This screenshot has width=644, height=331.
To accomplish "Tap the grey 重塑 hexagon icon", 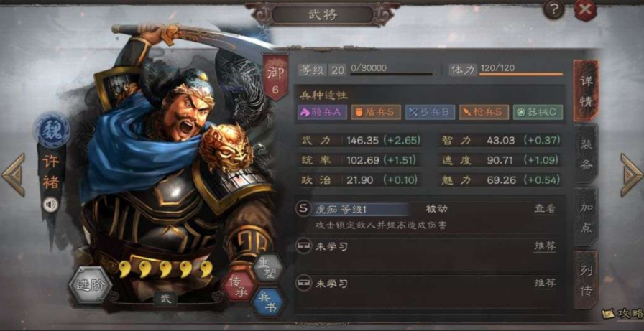I will [x=269, y=269].
